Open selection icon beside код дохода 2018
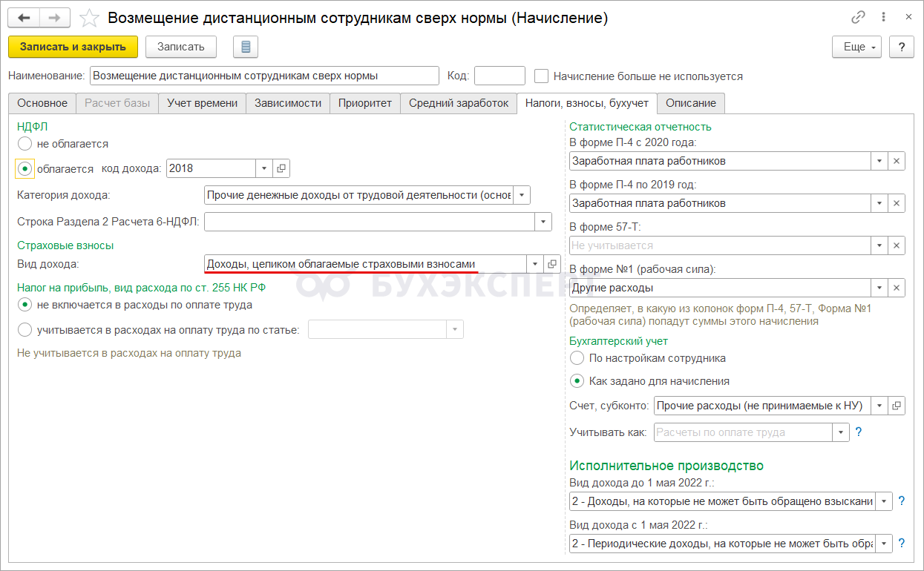This screenshot has height=571, width=924. pyautogui.click(x=281, y=168)
